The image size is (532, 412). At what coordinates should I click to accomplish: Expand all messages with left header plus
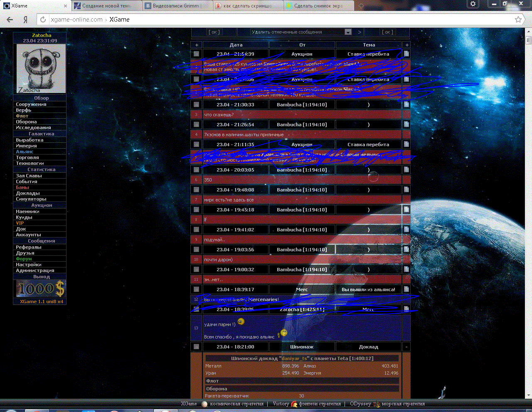pos(196,45)
